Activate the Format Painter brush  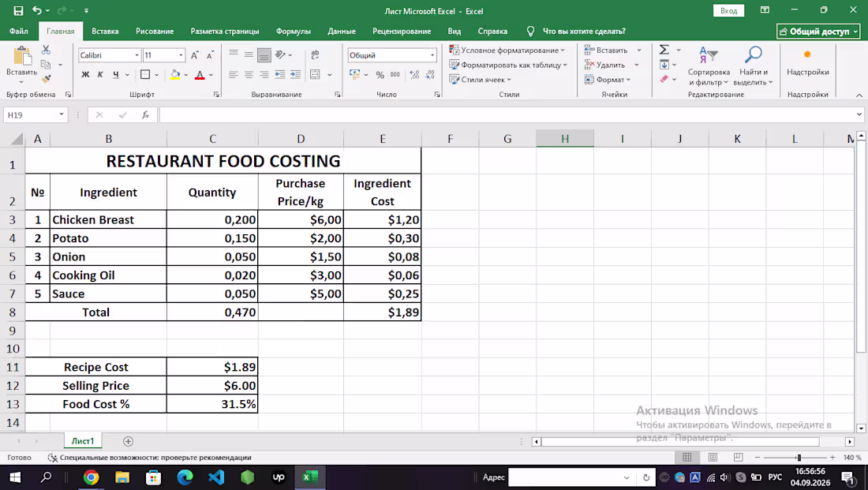(46, 79)
